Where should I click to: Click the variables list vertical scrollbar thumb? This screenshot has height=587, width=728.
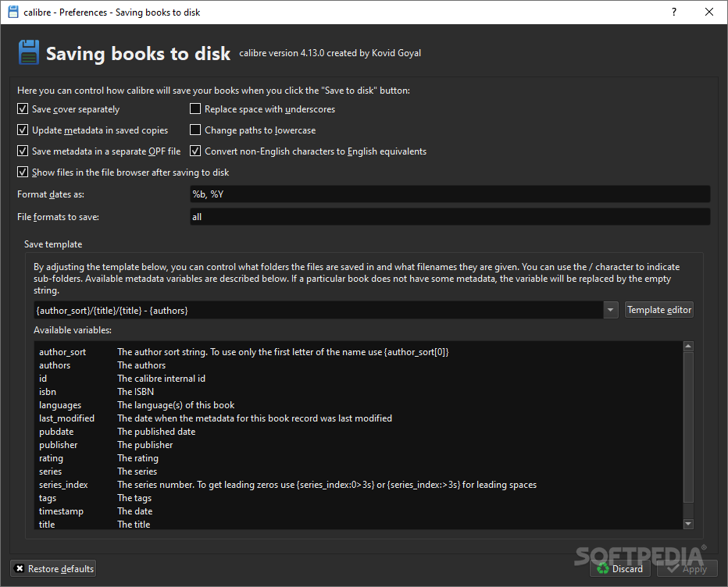[688, 428]
